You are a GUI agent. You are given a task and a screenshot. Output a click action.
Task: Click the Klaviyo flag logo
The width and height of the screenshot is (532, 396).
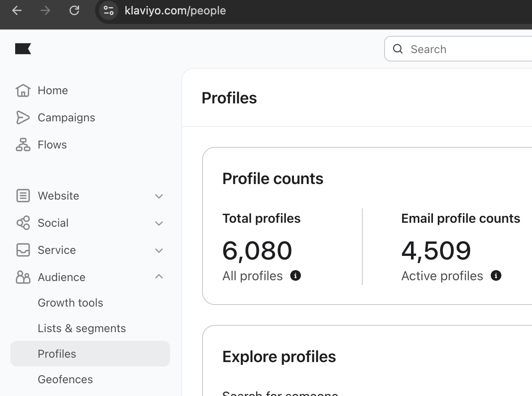(x=23, y=49)
